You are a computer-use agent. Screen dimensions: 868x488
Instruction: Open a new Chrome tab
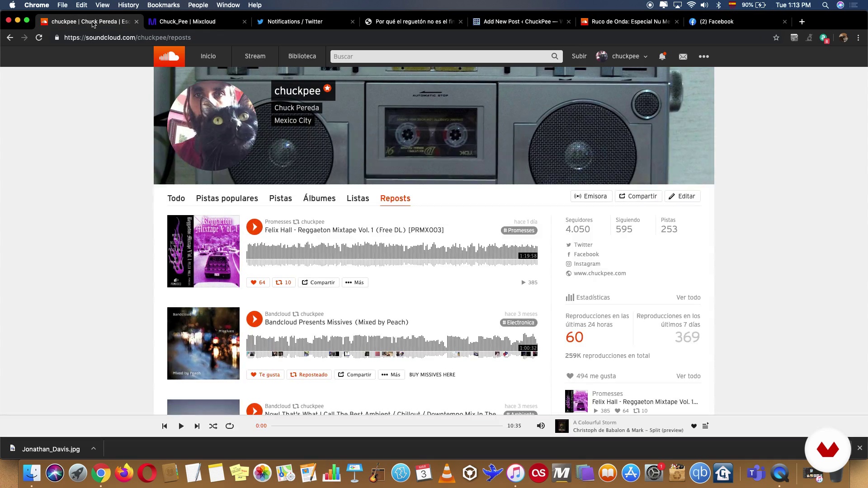(802, 21)
